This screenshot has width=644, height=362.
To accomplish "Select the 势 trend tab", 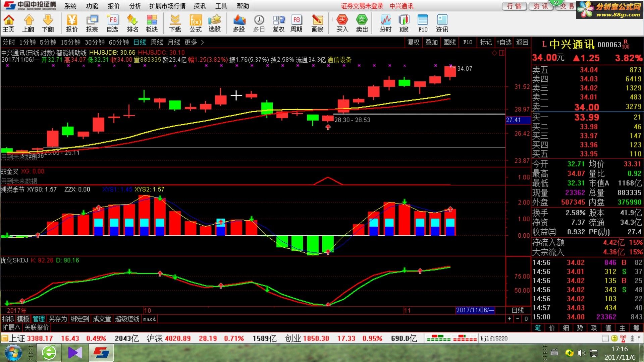I will coord(580,327).
